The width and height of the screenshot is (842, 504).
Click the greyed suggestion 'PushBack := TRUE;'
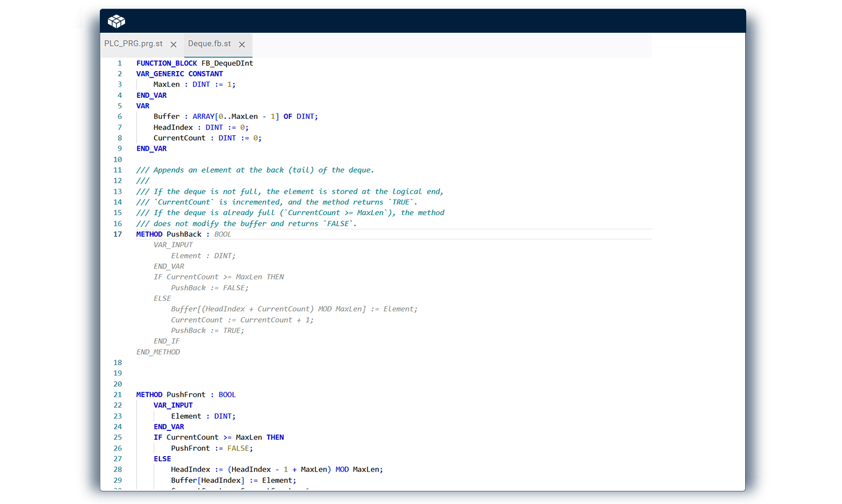pyautogui.click(x=207, y=331)
